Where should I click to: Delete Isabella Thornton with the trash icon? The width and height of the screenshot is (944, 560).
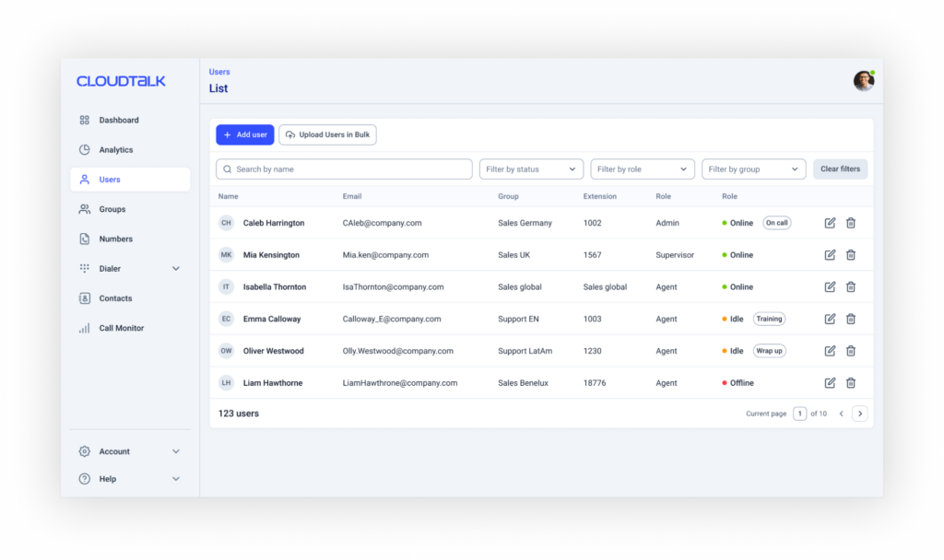(851, 287)
